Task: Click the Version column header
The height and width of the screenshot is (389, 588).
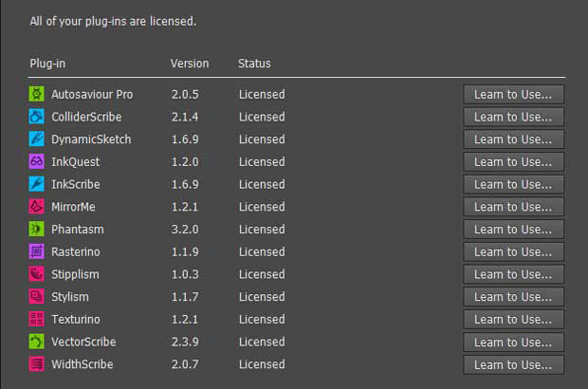Action: [190, 64]
